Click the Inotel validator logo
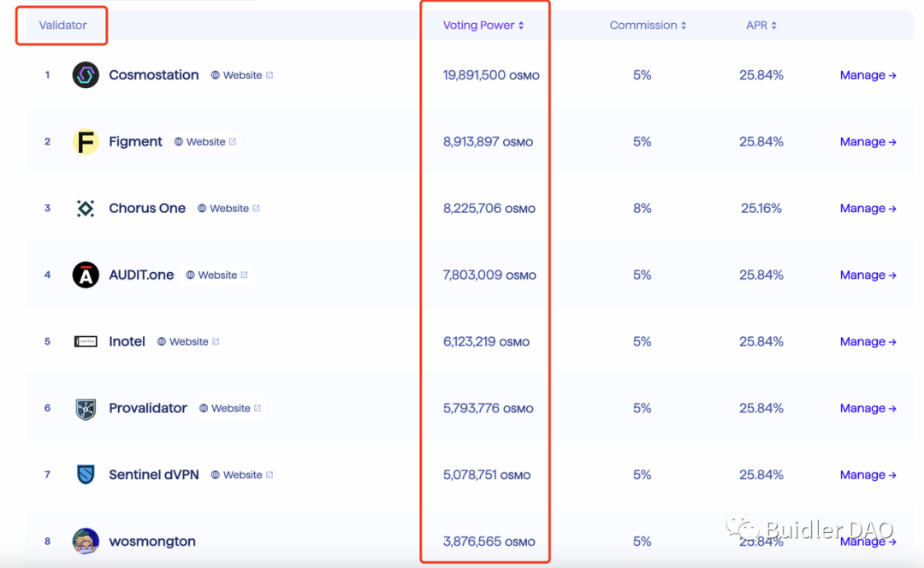This screenshot has width=924, height=568. pos(86,341)
